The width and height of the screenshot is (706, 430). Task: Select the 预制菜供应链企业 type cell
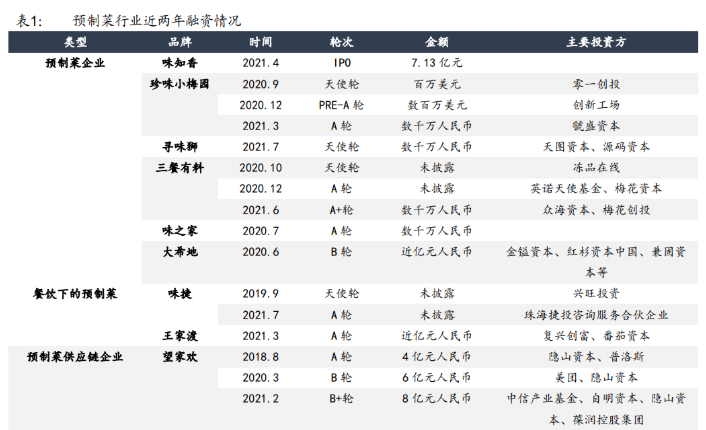(75, 357)
